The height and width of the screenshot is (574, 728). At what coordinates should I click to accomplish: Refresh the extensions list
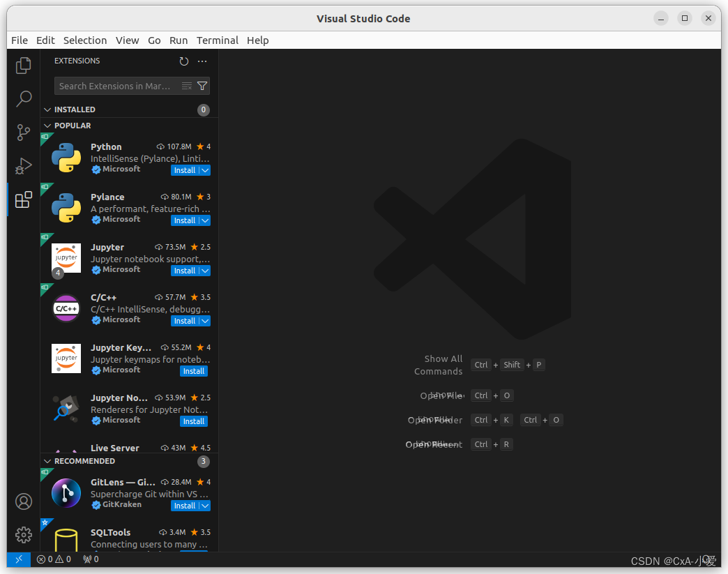184,61
